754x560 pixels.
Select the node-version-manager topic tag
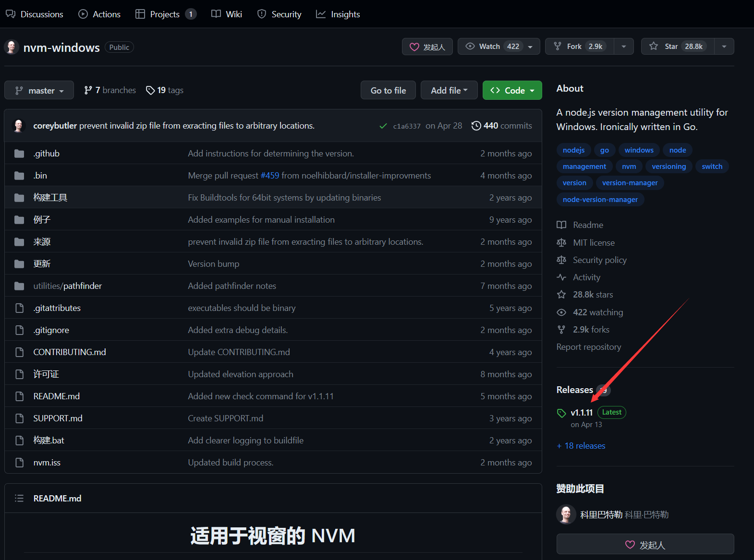(x=600, y=200)
